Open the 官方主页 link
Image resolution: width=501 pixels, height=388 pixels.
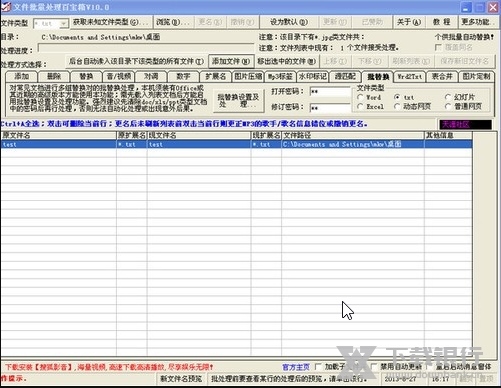coord(296,367)
